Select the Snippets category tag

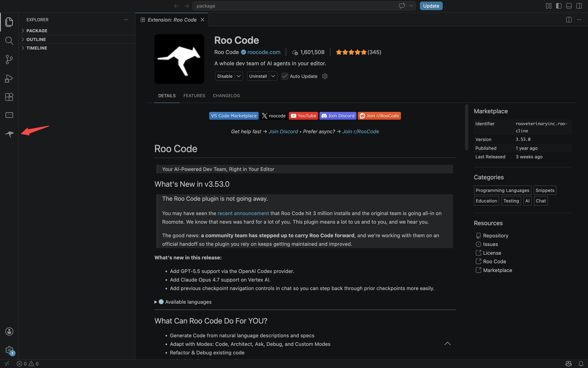click(545, 190)
